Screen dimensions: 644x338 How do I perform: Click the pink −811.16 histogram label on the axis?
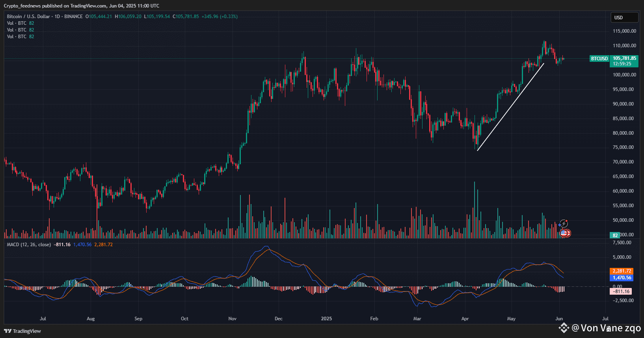(x=621, y=292)
